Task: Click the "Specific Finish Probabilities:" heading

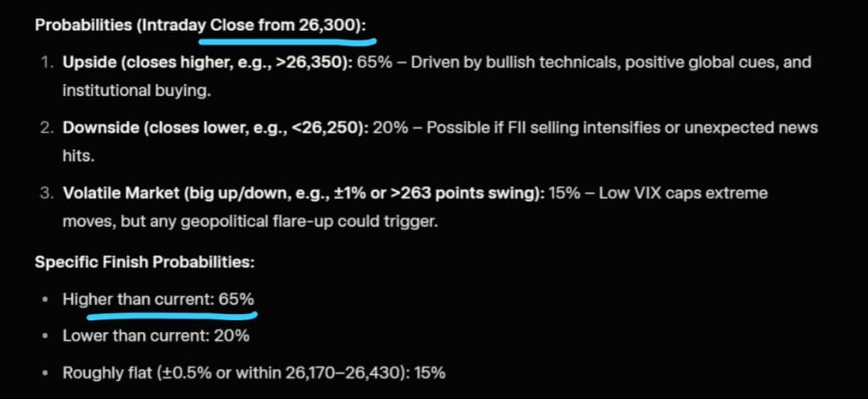Action: [x=145, y=263]
